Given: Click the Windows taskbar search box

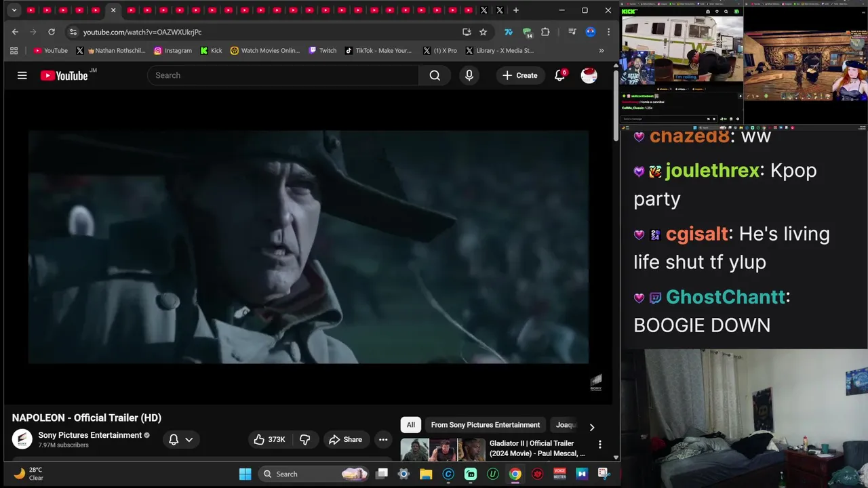Looking at the screenshot, I should coord(313,474).
